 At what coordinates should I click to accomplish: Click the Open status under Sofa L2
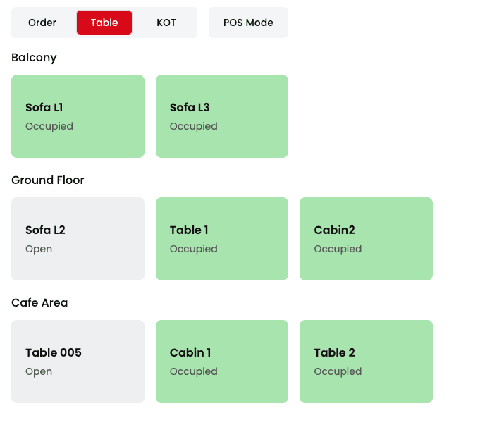(39, 249)
